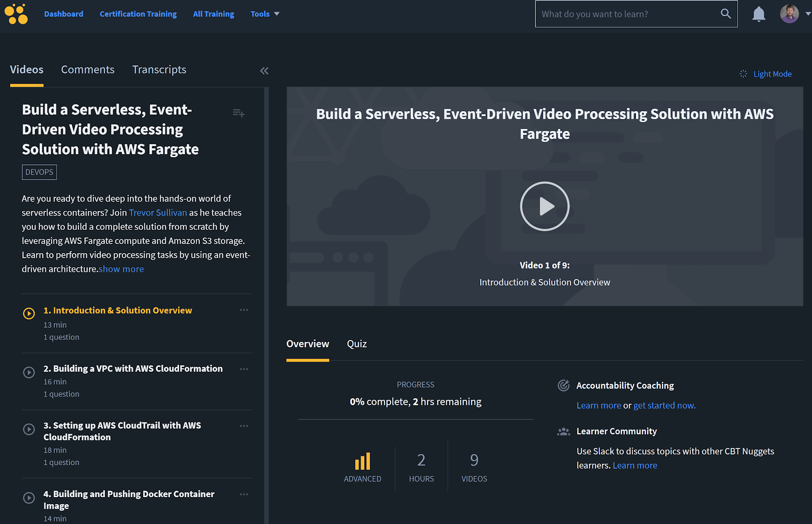Open more options for Building a VPC video
812x524 pixels.
click(244, 369)
